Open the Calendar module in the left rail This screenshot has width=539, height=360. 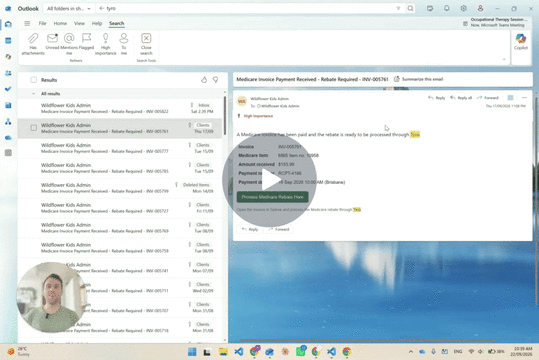pos(8,41)
